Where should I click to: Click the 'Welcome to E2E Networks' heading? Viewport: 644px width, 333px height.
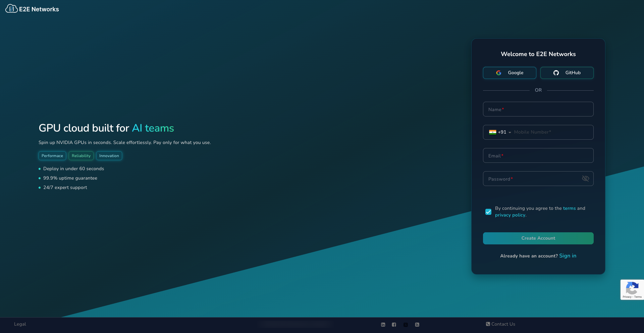[538, 54]
